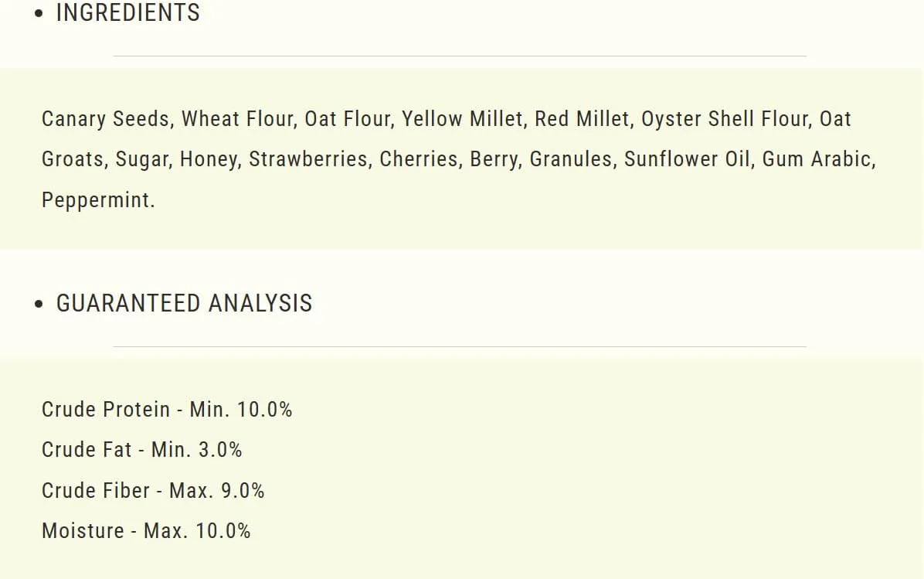Click the bullet beside GUARANTEED ANALYSIS

click(39, 304)
